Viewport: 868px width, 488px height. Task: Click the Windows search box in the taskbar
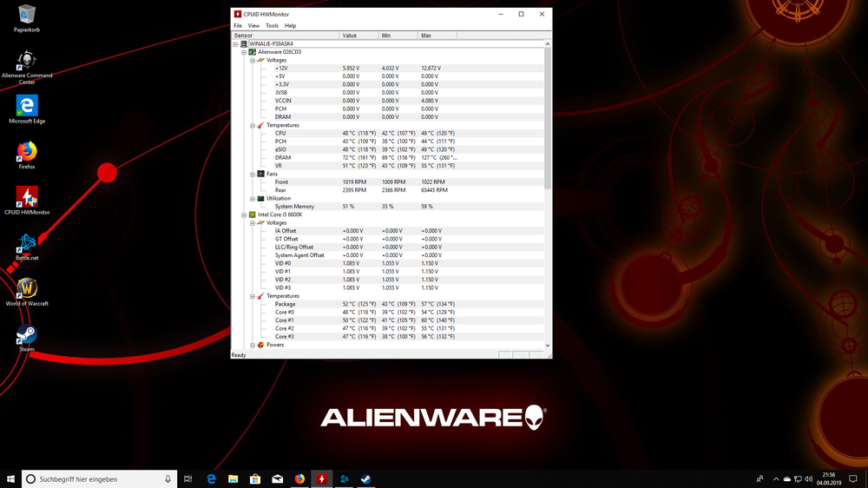95,478
